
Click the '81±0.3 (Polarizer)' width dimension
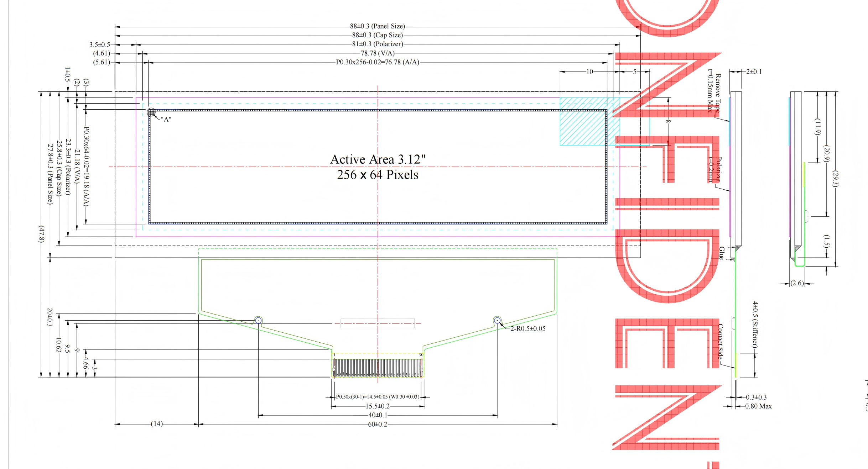point(377,44)
